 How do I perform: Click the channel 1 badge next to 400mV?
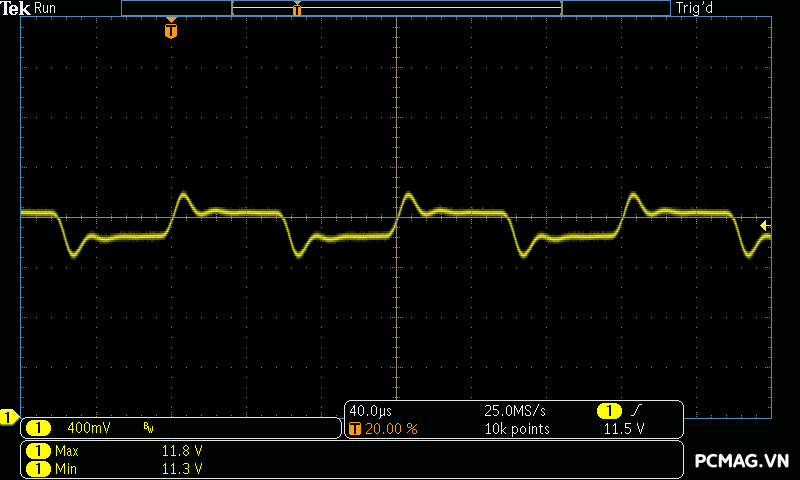pyautogui.click(x=39, y=428)
